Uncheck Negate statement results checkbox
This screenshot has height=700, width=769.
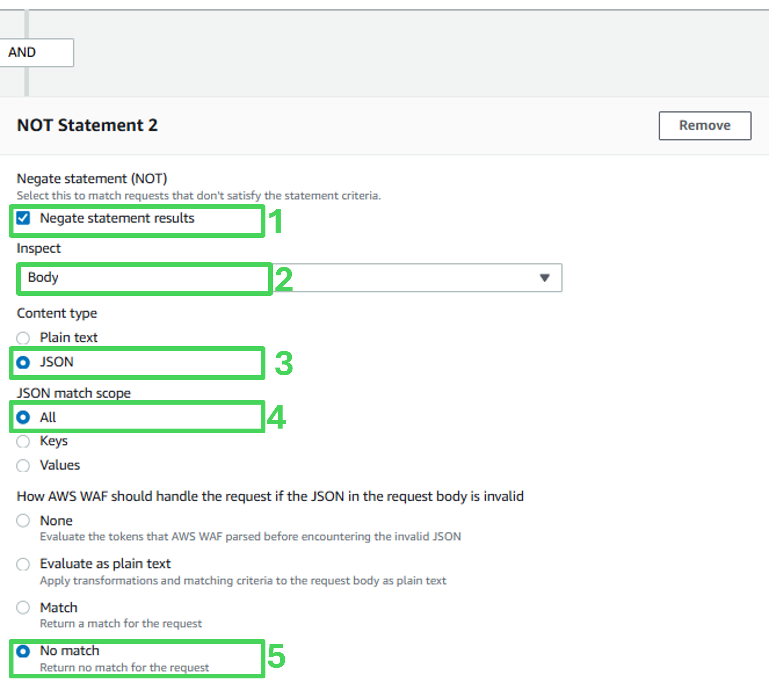click(23, 218)
